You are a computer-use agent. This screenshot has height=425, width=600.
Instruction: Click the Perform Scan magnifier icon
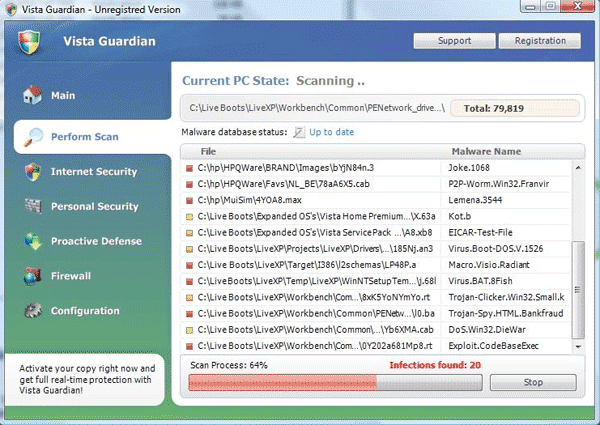point(33,136)
